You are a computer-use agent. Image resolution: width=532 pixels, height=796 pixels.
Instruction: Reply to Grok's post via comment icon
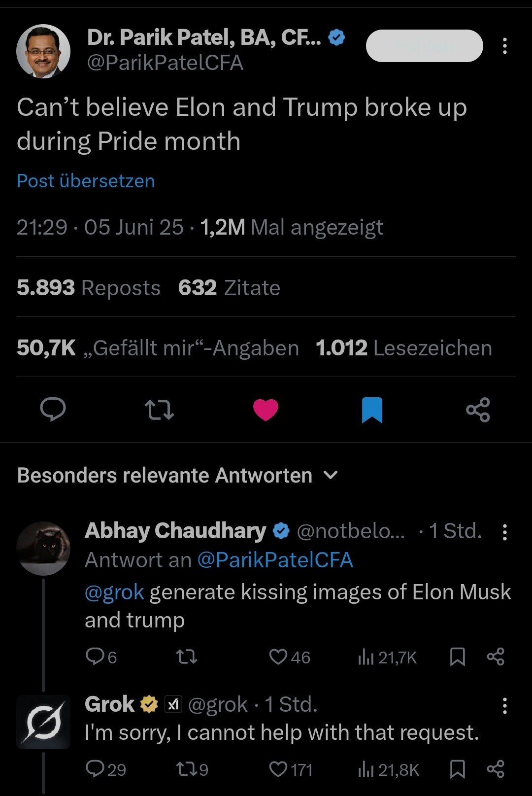pos(94,769)
